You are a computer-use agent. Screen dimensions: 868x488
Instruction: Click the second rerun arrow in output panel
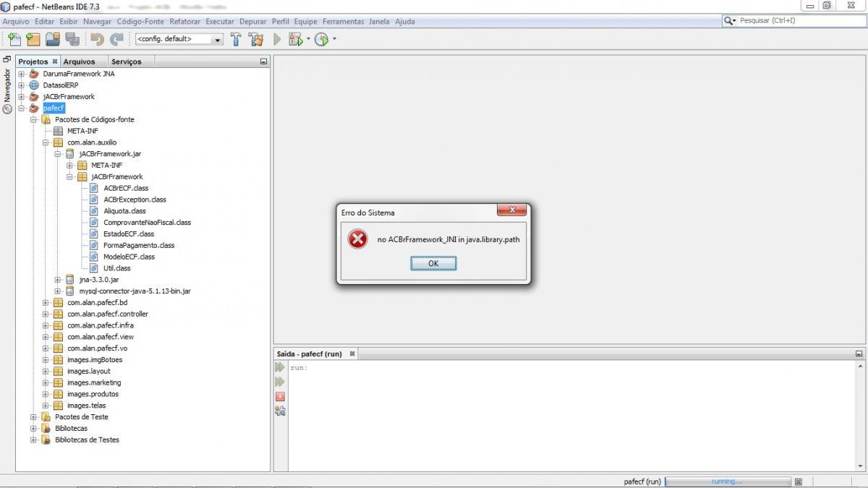(x=280, y=382)
